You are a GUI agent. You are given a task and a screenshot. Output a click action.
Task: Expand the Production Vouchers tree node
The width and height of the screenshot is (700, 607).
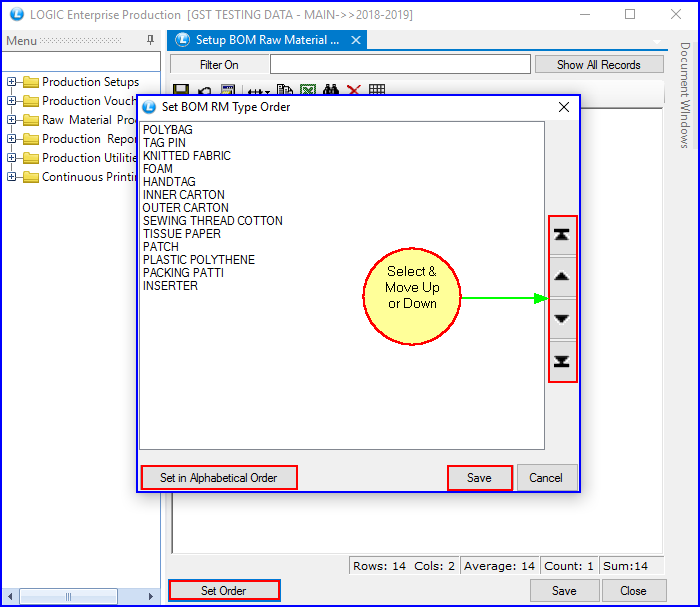(x=12, y=101)
